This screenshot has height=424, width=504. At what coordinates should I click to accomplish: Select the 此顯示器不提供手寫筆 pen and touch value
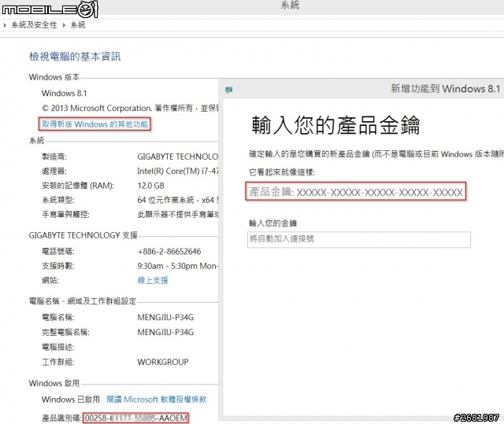[177, 215]
